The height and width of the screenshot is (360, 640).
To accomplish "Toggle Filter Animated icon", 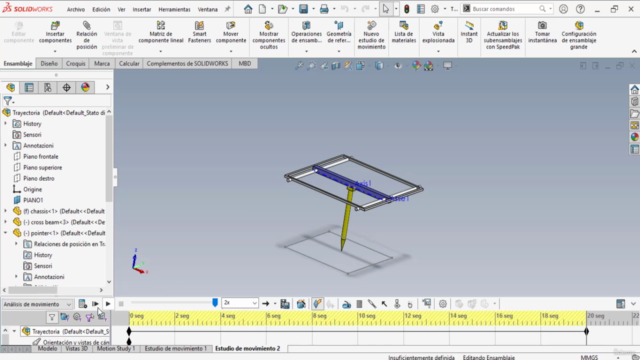I will pos(64,317).
